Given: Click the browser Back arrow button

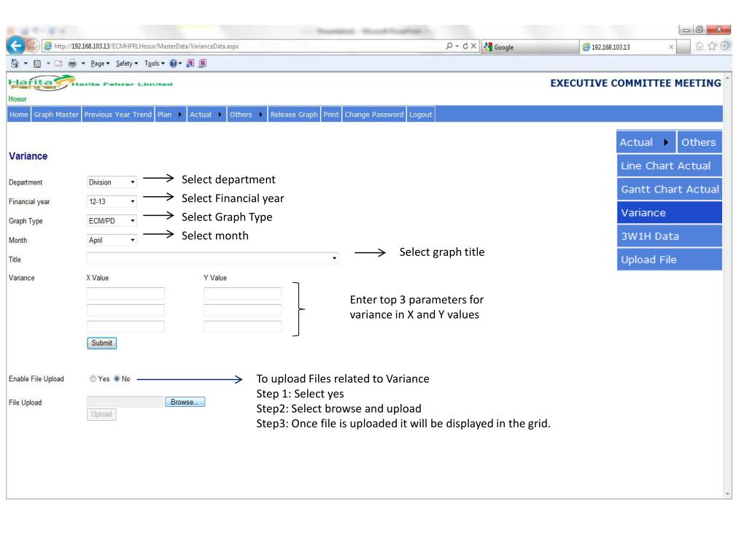Looking at the screenshot, I should [x=16, y=46].
